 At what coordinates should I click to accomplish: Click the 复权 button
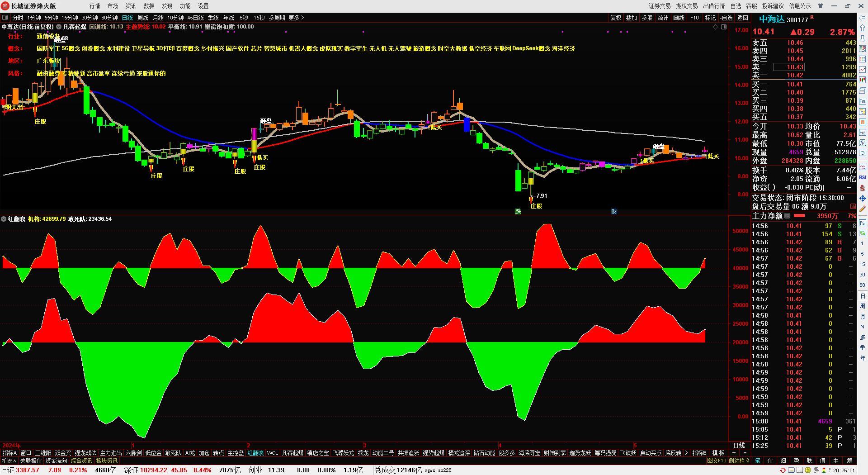pyautogui.click(x=616, y=18)
